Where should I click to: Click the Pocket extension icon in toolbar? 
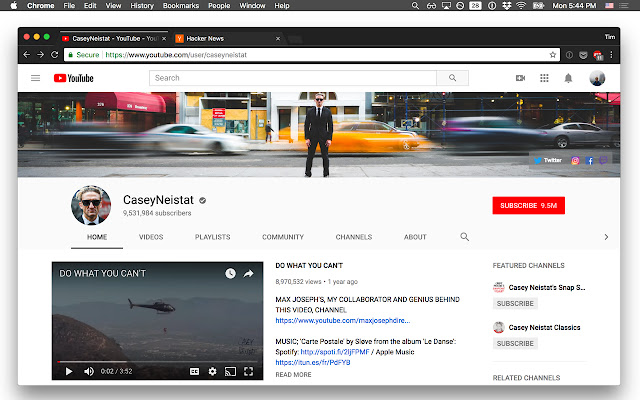click(583, 55)
